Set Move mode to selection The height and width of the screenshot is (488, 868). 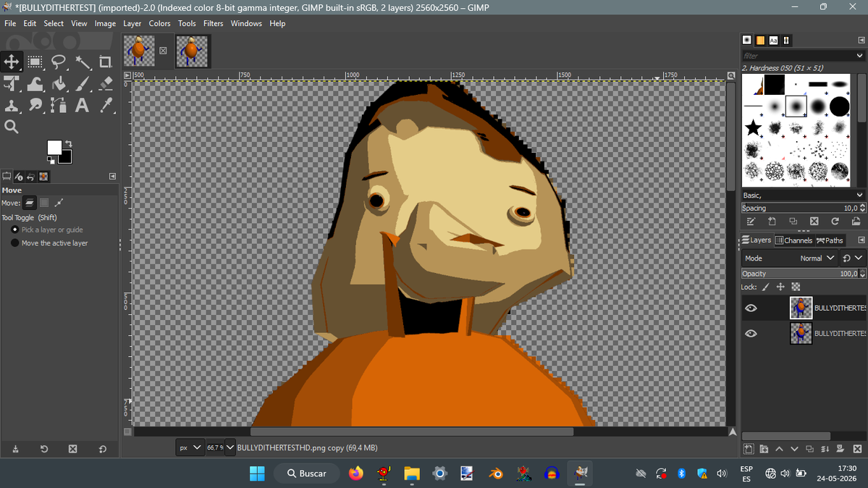tap(44, 203)
